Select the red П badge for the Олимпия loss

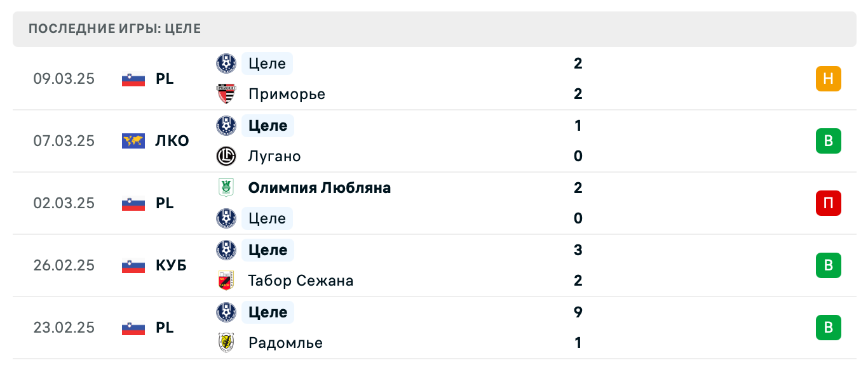828,203
